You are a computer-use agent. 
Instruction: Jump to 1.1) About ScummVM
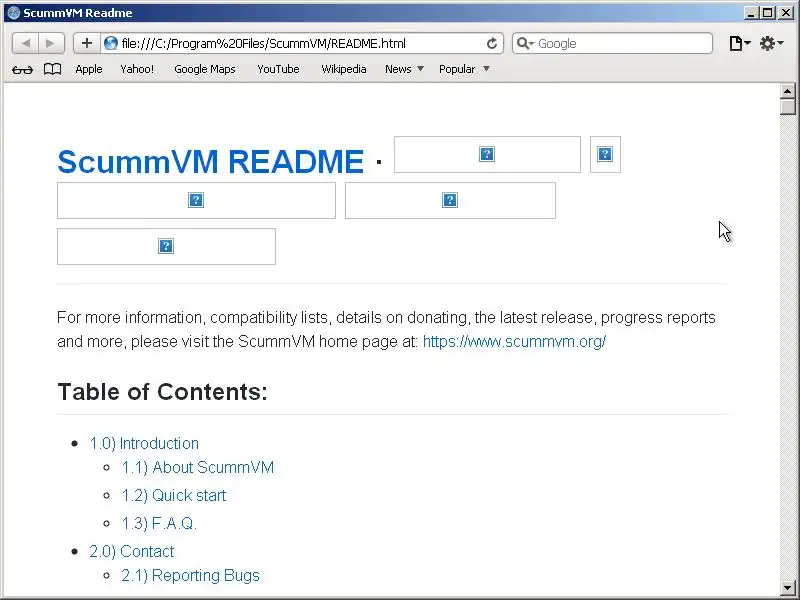tap(198, 467)
